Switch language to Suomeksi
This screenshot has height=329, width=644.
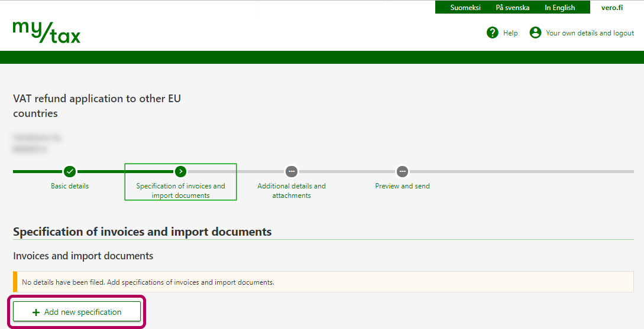pyautogui.click(x=465, y=8)
